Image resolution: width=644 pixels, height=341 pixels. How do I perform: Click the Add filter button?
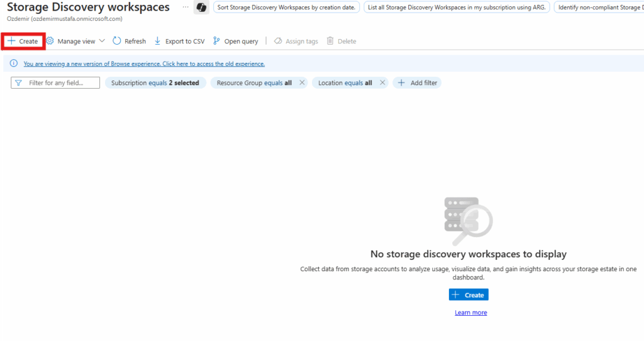418,82
